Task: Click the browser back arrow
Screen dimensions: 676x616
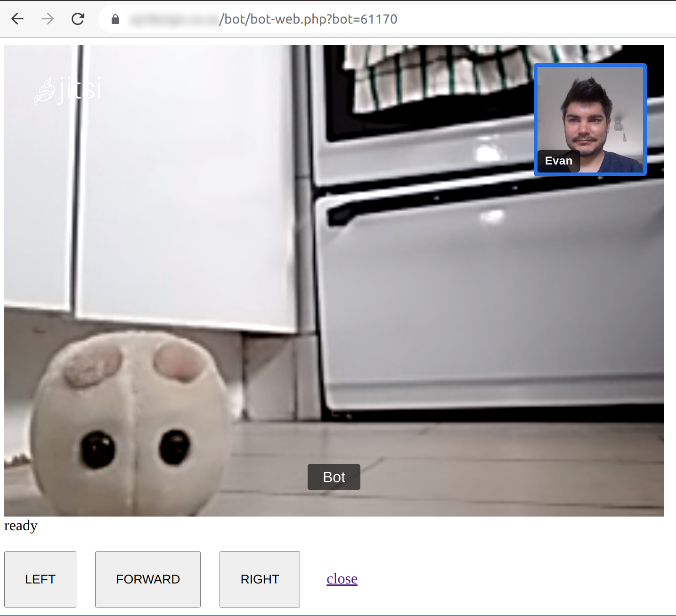Action: pyautogui.click(x=17, y=19)
